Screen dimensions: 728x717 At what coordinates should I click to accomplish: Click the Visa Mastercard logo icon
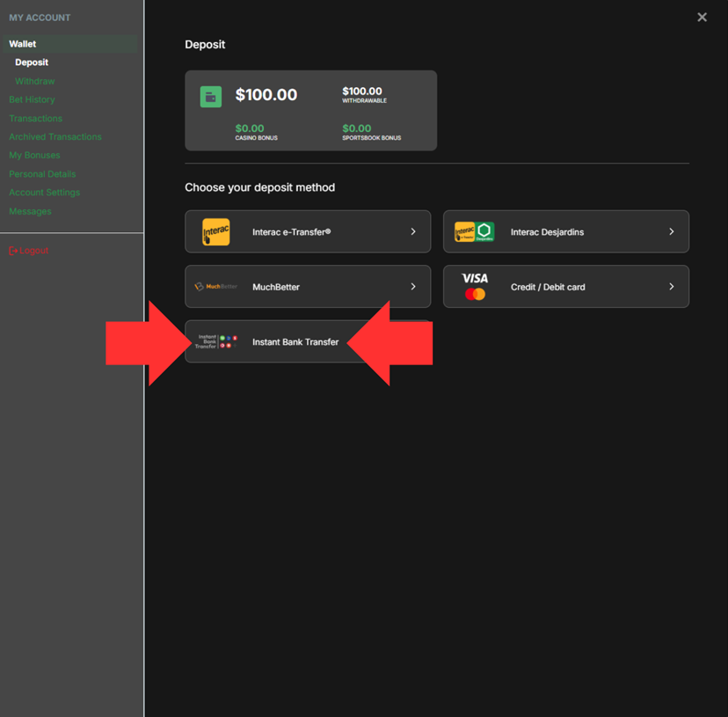click(475, 287)
